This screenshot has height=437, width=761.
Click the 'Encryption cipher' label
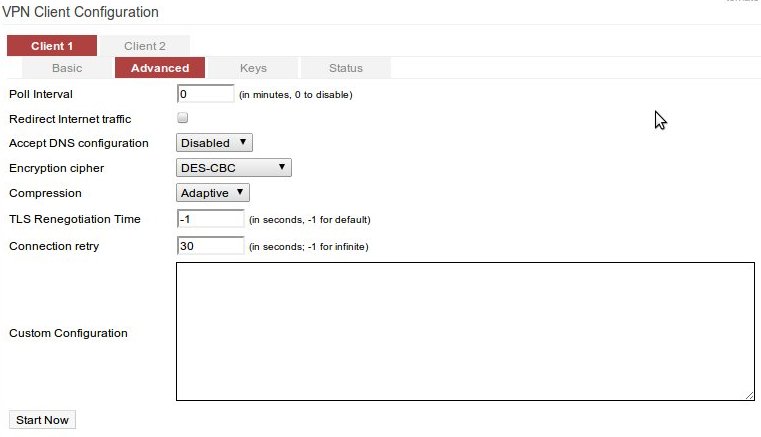click(56, 168)
